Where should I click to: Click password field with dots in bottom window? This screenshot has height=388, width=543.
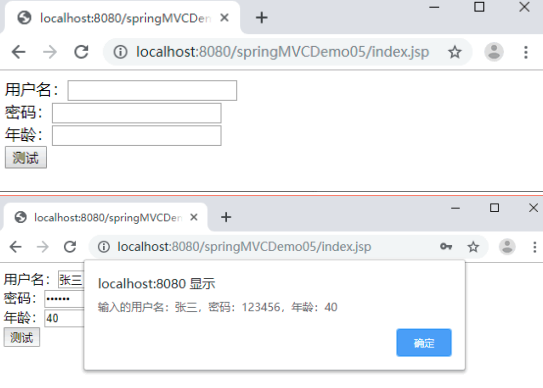(x=64, y=299)
